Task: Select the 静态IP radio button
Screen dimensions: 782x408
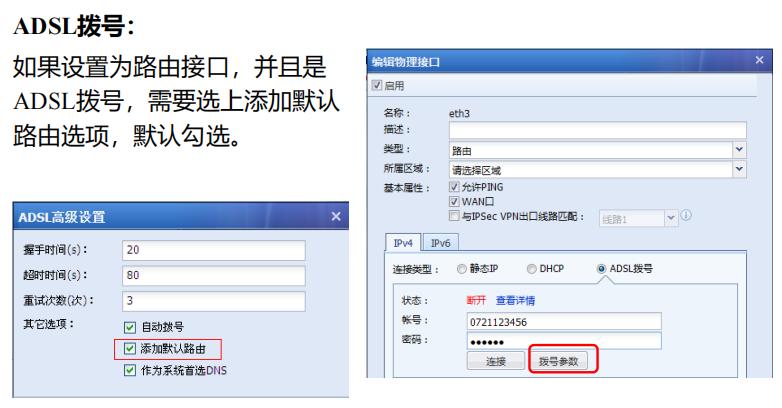Action: pos(461,269)
